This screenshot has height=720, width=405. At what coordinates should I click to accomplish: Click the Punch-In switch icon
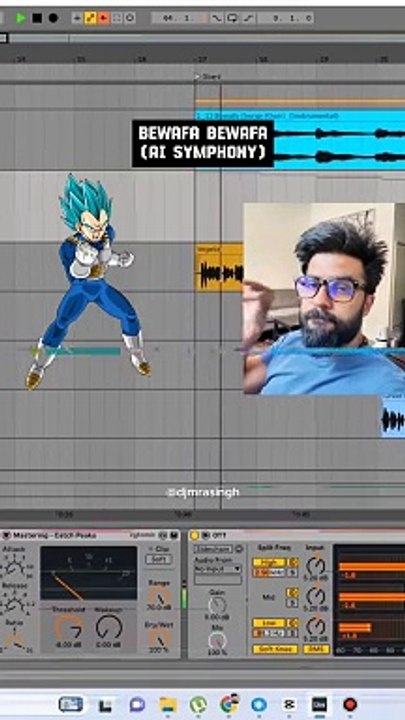[x=217, y=18]
